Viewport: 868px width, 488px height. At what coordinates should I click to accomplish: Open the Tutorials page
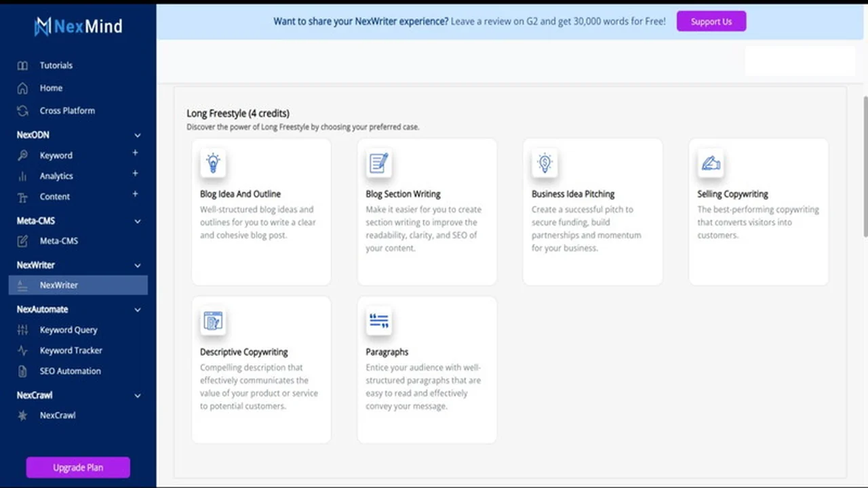56,65
